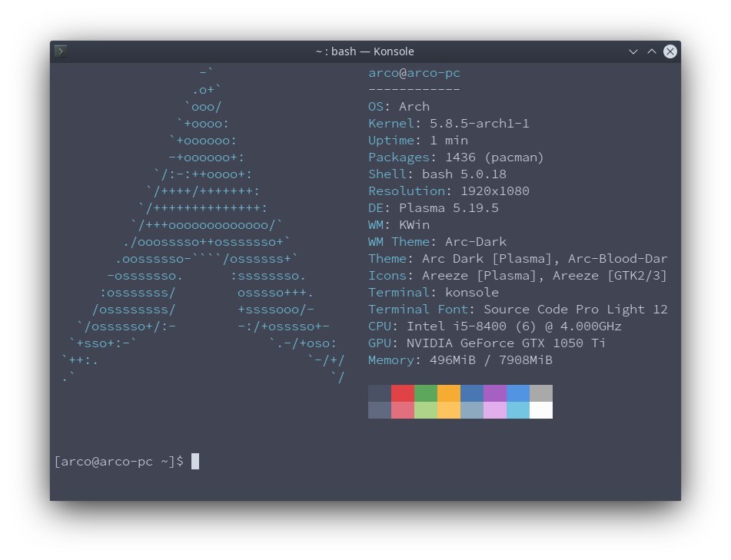Click the light green color block in bottom row
The image size is (731, 560).
426,410
